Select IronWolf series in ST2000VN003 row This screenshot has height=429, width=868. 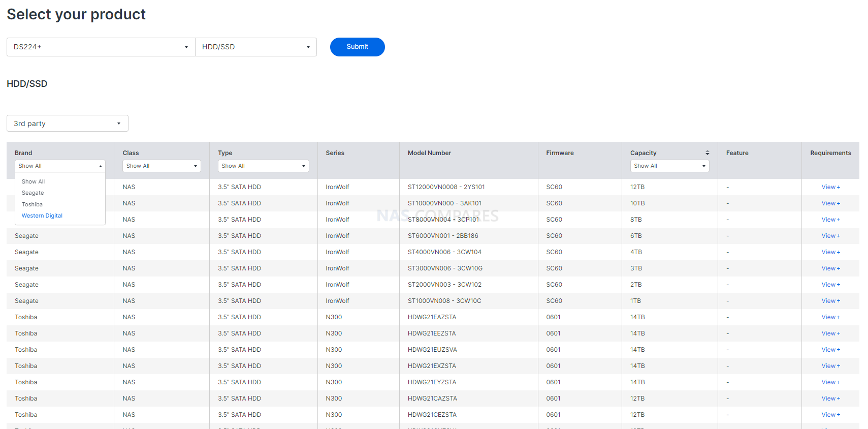click(337, 285)
